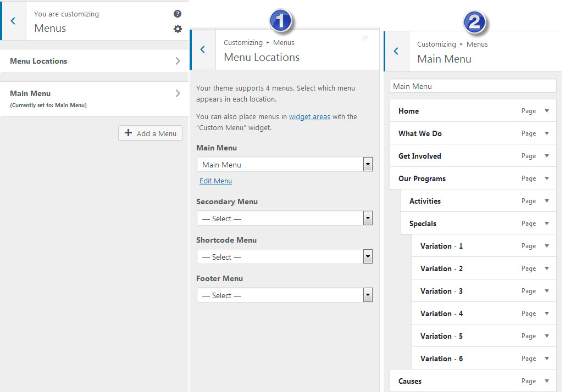Open the Main Menu section

[x=95, y=98]
